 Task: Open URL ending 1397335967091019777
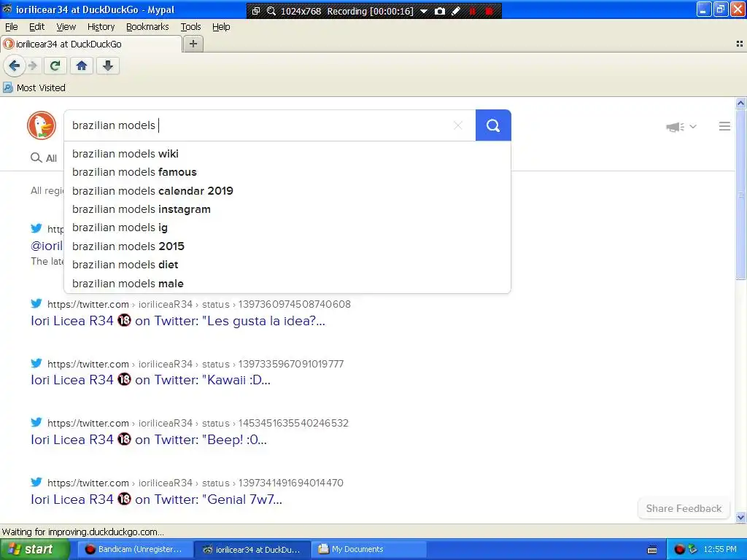[196, 364]
